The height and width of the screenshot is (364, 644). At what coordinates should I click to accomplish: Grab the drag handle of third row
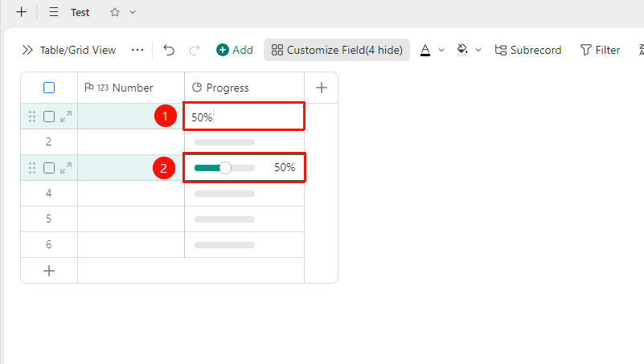(32, 168)
